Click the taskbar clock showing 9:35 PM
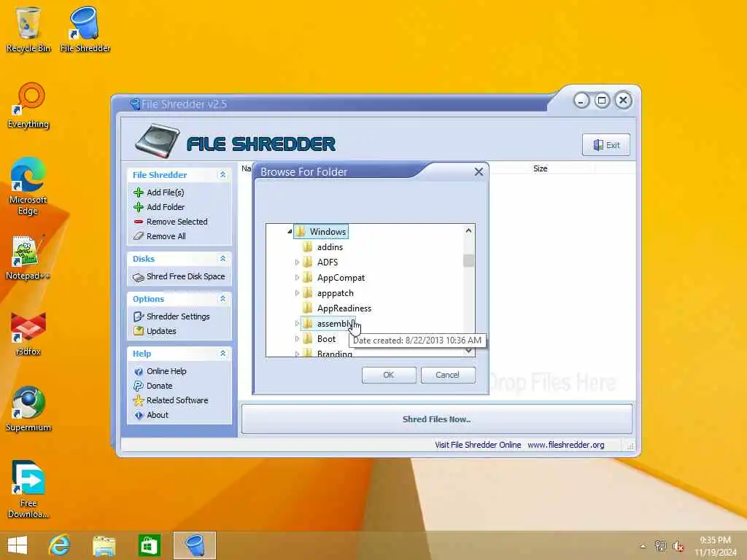747x560 pixels. tap(715, 546)
